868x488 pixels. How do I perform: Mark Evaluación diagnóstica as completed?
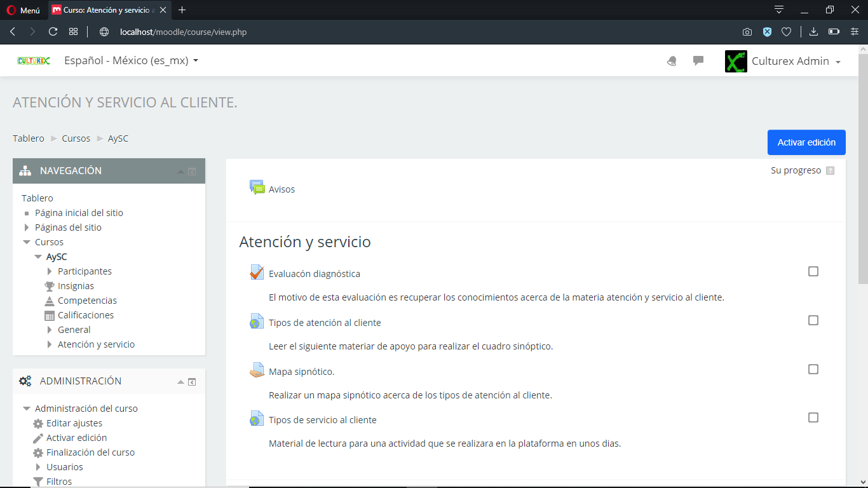(x=813, y=272)
